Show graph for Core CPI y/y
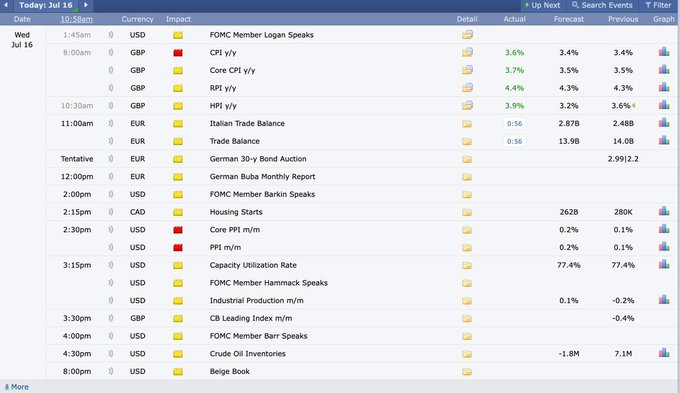This screenshot has height=393, width=680. coord(664,70)
